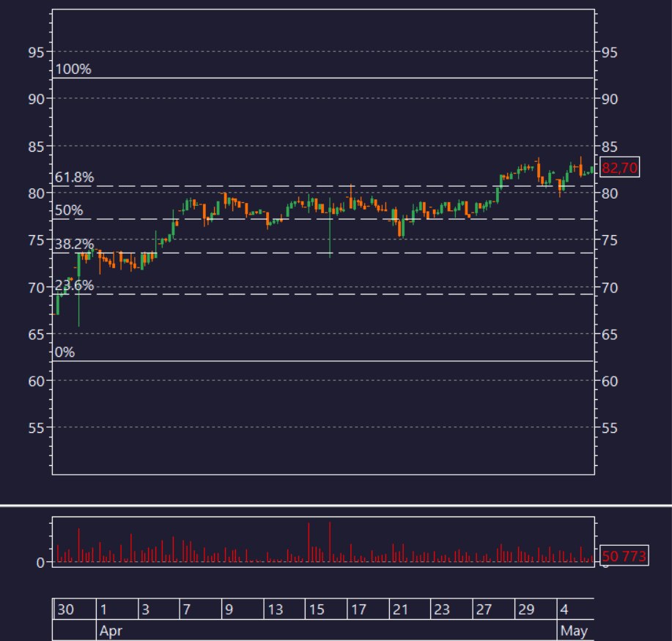
Task: Click the 90 label on left price axis
Action: (36, 99)
